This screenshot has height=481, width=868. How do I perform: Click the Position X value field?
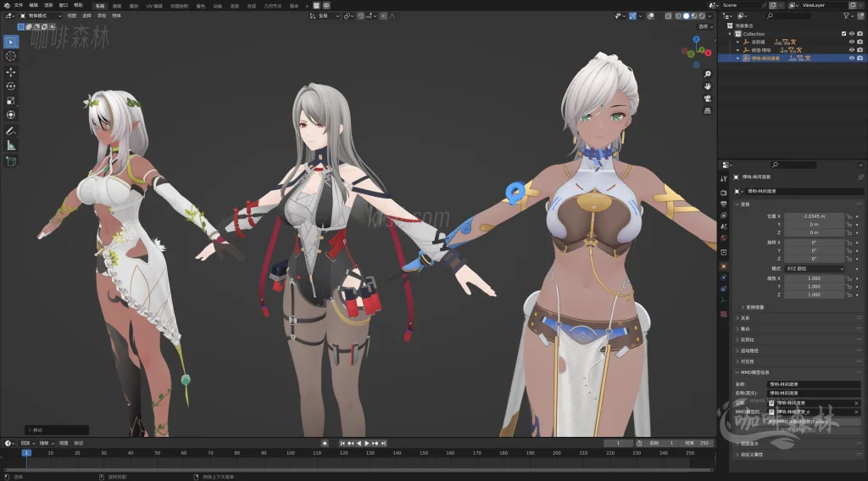click(815, 216)
